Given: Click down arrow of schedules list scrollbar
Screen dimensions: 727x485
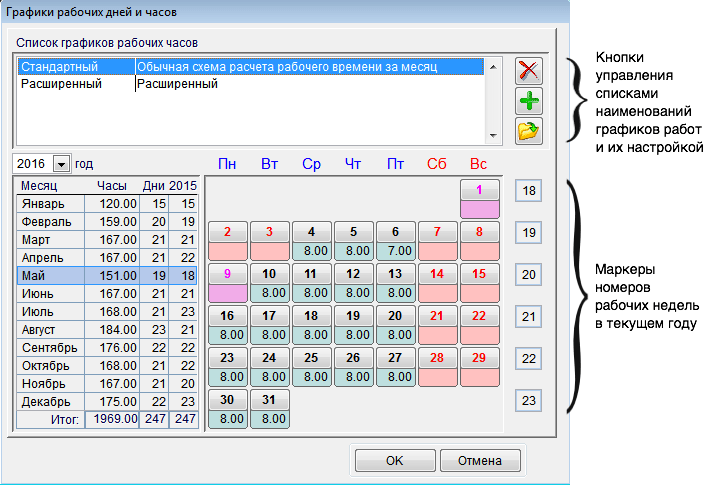Looking at the screenshot, I should coord(493,136).
